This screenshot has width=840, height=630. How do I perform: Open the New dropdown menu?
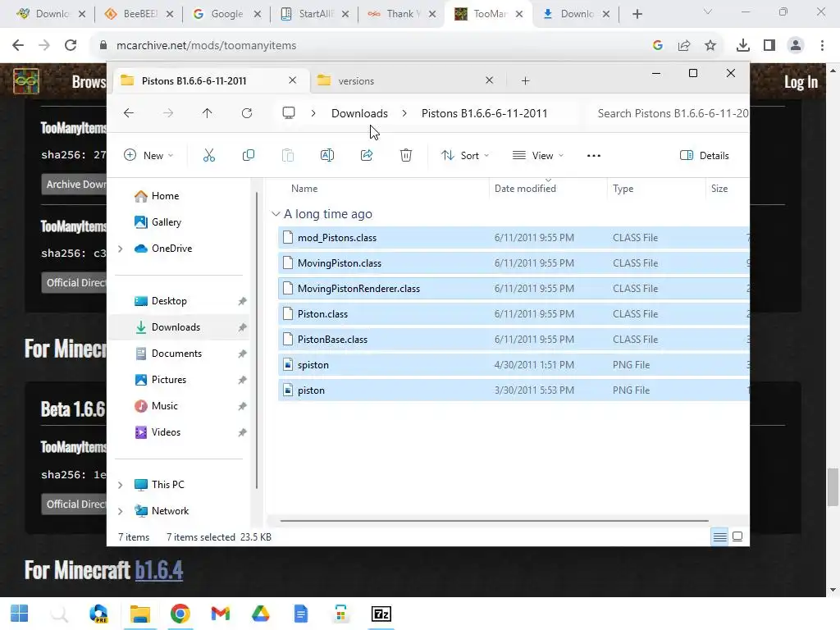tap(148, 155)
